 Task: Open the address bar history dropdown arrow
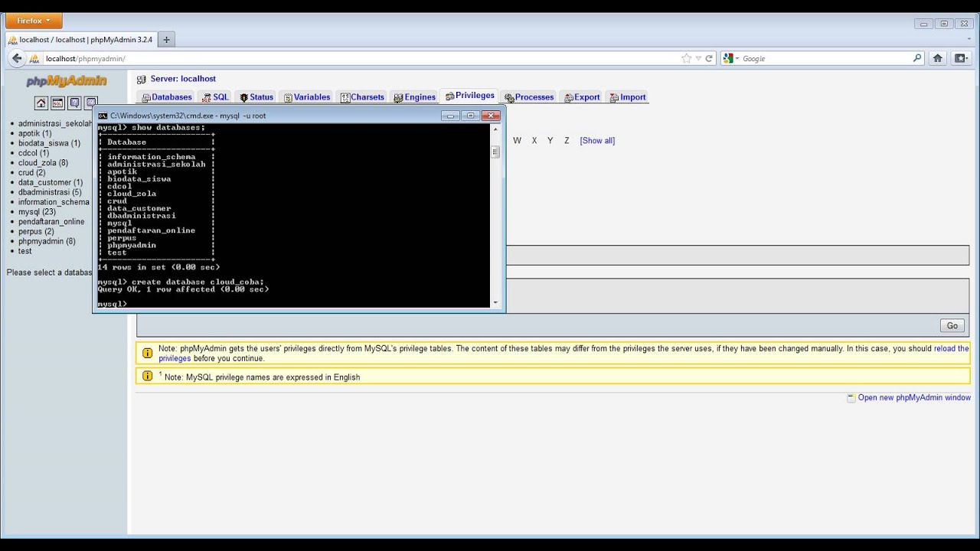[697, 58]
